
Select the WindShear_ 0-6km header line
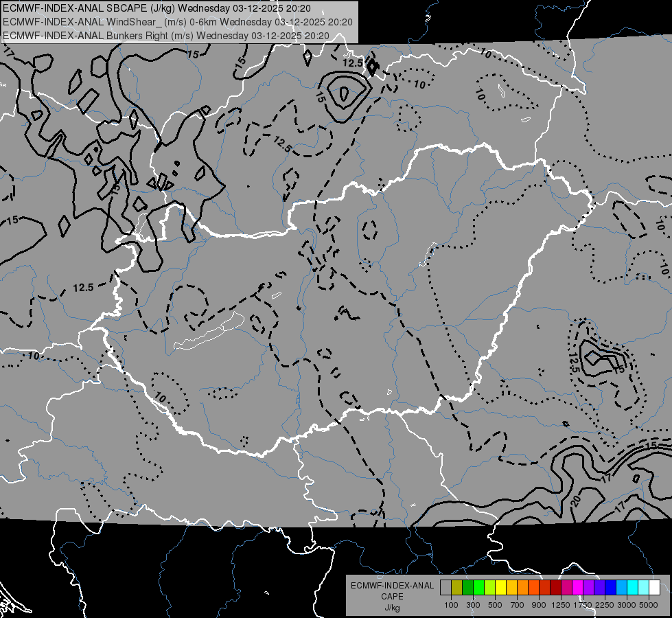(177, 22)
